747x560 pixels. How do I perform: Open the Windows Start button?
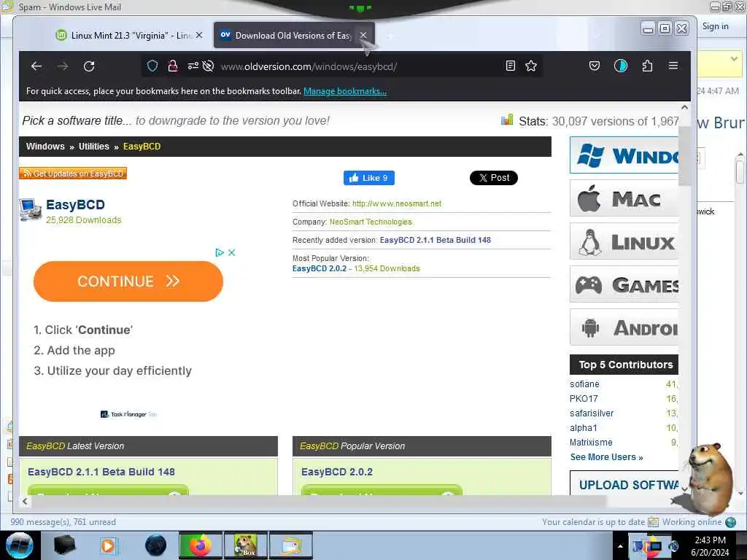20,545
